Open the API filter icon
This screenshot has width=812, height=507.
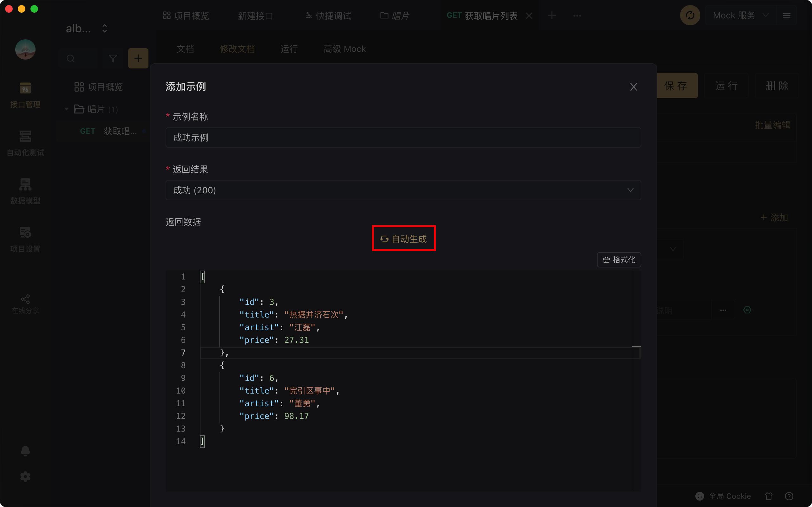pos(112,58)
